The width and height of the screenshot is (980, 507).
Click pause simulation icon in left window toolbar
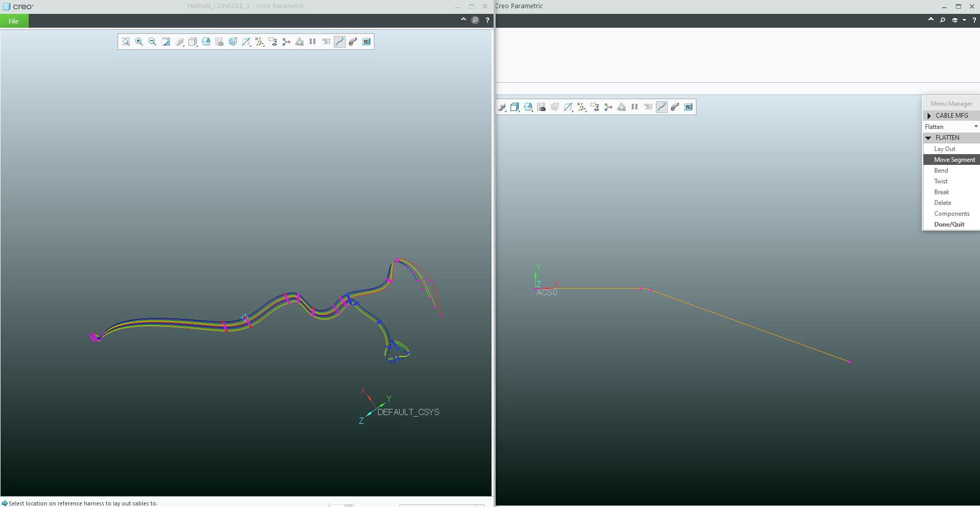point(313,42)
